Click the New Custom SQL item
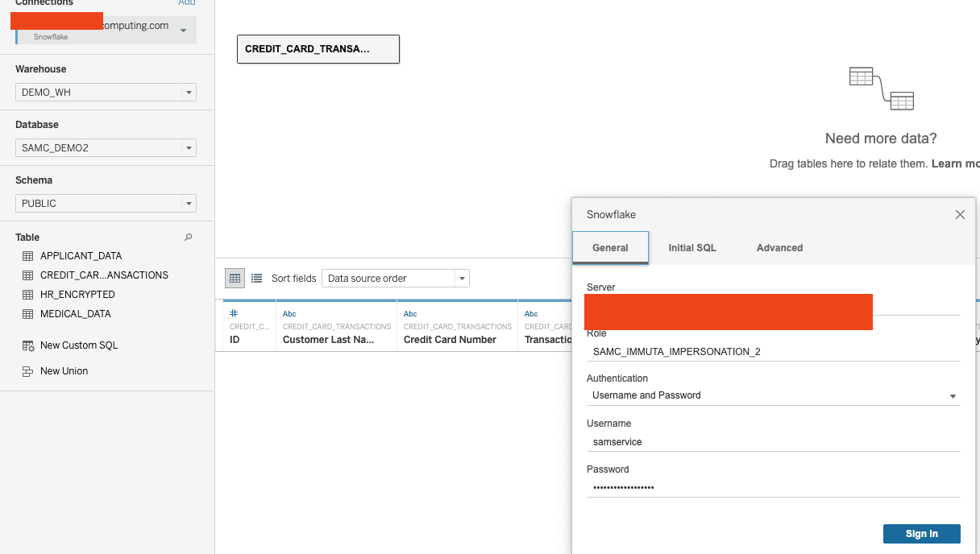980x554 pixels. pos(79,345)
